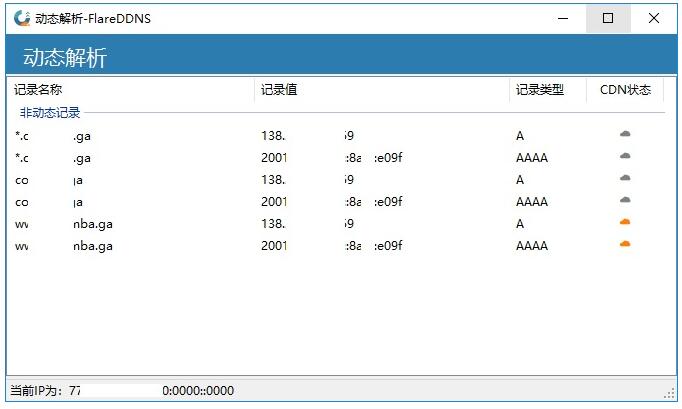Select the nba.ga record name with type AAAA

pos(64,246)
